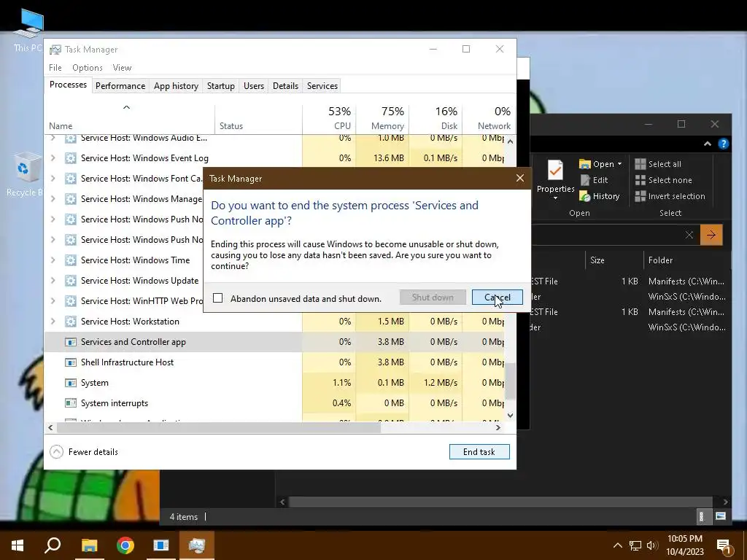Click the disabled Shut down button
This screenshot has height=560, width=747.
coord(433,297)
